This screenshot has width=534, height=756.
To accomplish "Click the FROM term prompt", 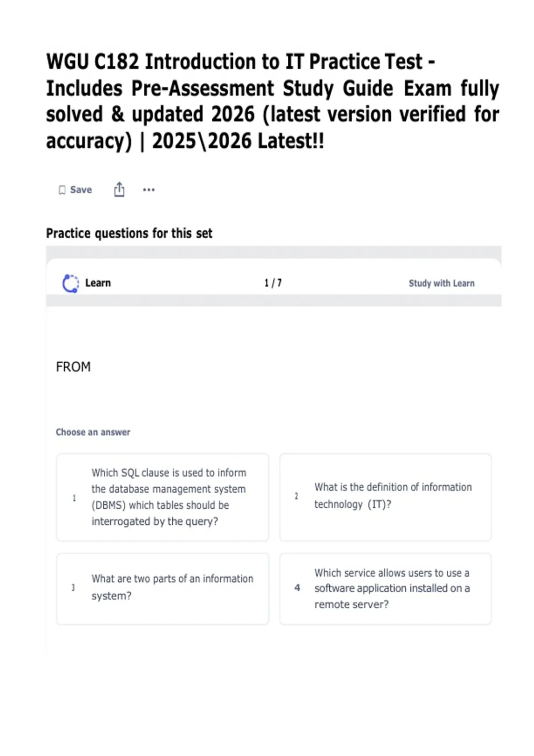I will tap(73, 367).
